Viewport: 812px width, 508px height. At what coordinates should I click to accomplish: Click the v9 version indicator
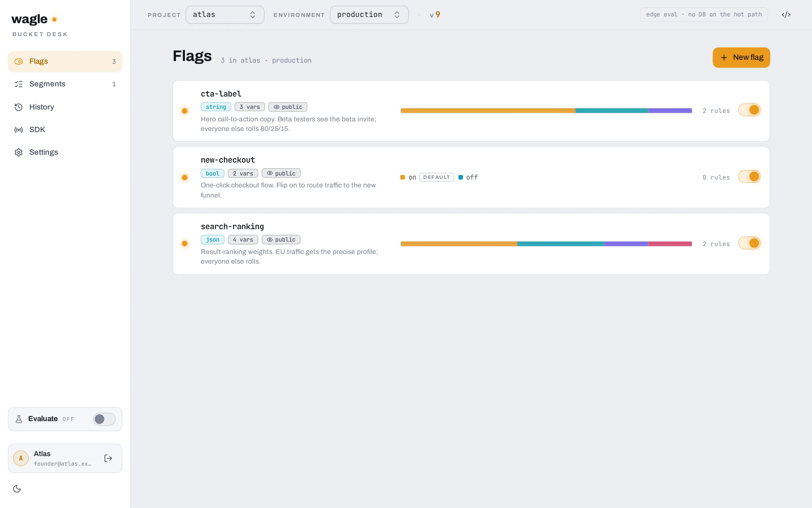pos(435,15)
